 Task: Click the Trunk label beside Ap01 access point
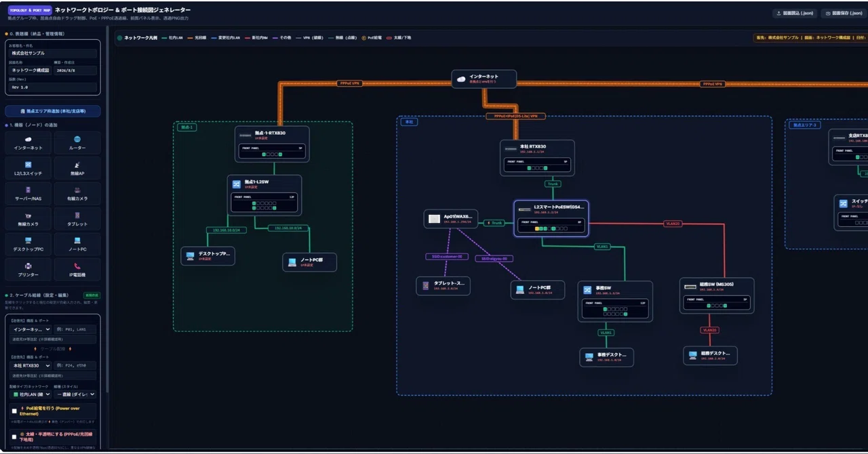pos(496,222)
